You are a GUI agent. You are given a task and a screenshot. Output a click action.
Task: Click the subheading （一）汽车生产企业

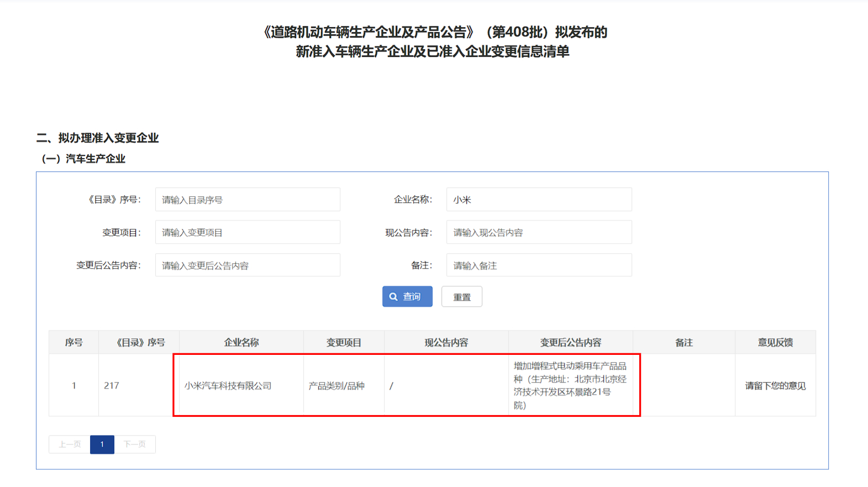click(83, 159)
